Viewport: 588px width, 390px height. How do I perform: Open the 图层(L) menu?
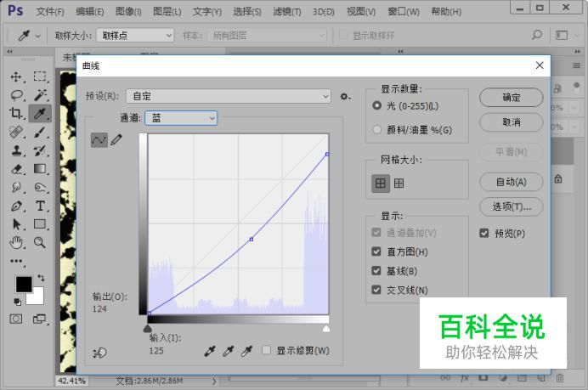tap(167, 12)
